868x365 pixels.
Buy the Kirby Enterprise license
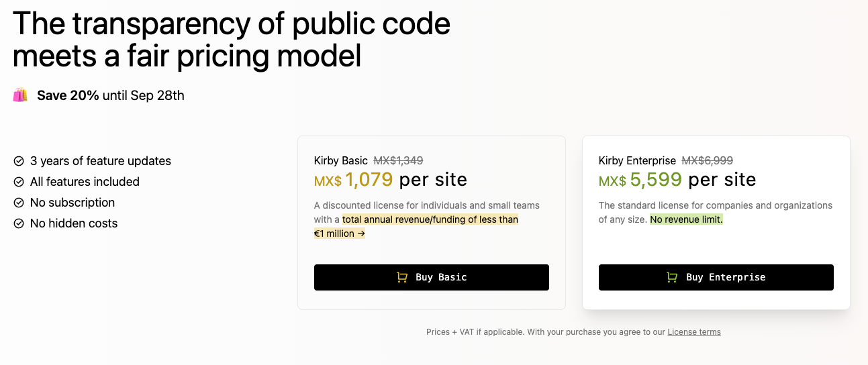[x=716, y=277]
